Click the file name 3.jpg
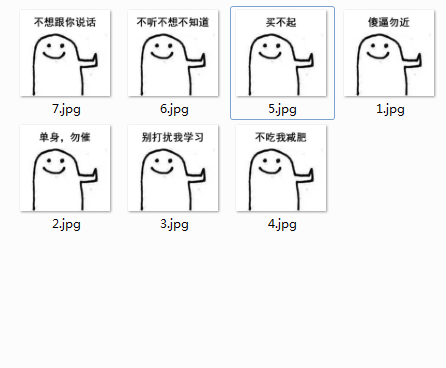The width and height of the screenshot is (446, 368). pos(174,224)
